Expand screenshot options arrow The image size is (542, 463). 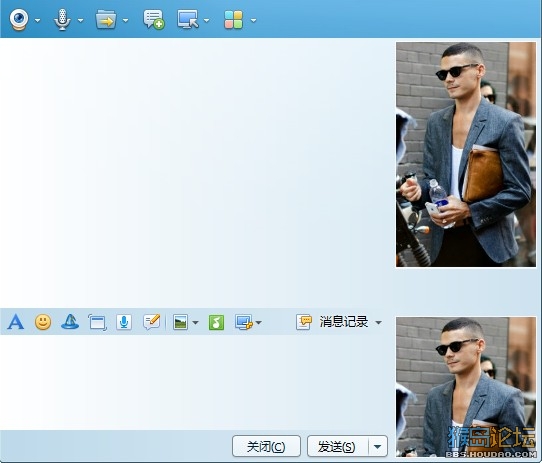point(259,323)
